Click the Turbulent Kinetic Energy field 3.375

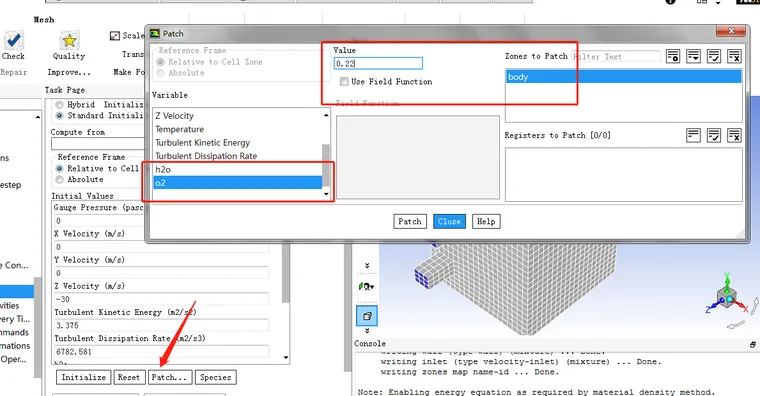161,325
